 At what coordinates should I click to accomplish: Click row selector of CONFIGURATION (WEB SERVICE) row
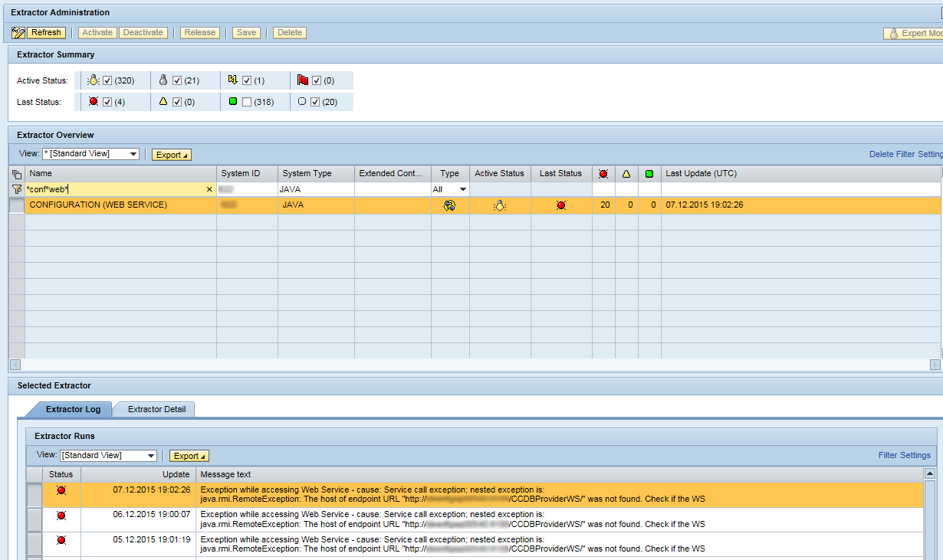click(x=17, y=205)
